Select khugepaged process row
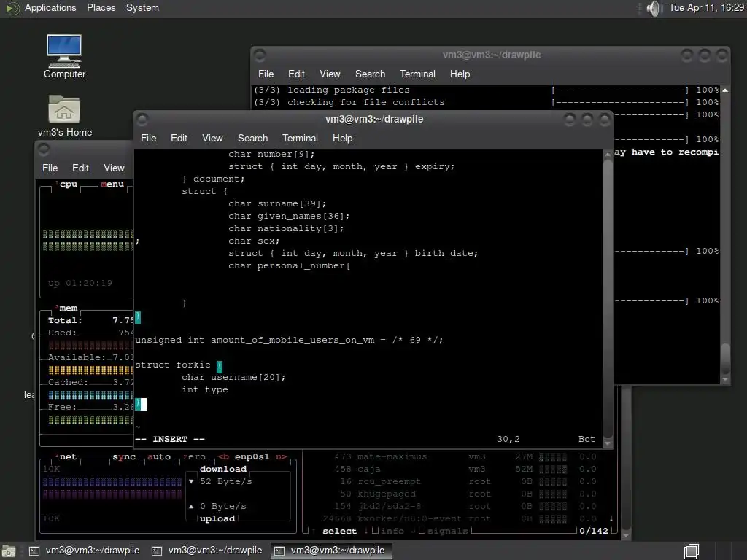Viewport: 747px width, 560px height. tap(461, 494)
